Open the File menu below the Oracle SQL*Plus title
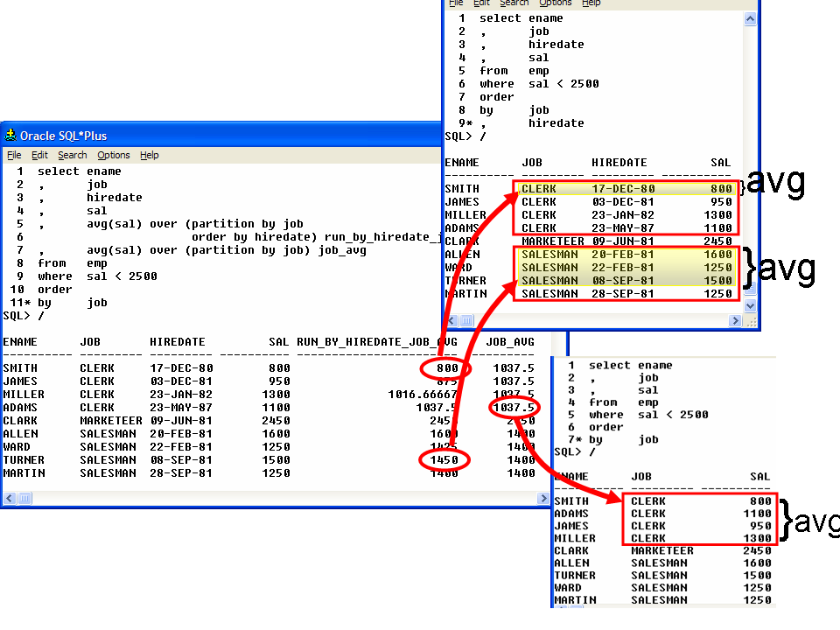The image size is (840, 630). point(14,155)
